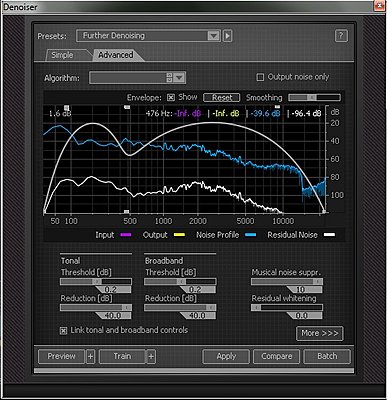Click the envelope handle at top near 500 Hz
The width and height of the screenshot is (388, 400).
pyautogui.click(x=127, y=107)
